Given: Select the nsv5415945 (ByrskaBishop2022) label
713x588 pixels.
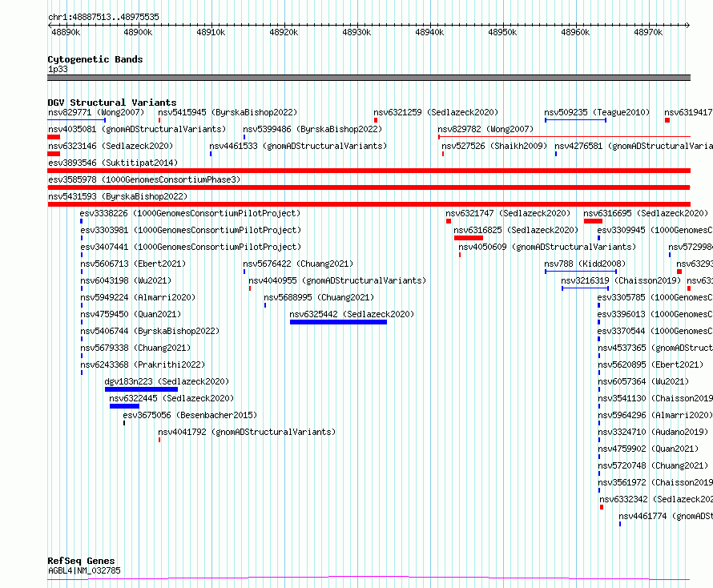Looking at the screenshot, I should pyautogui.click(x=228, y=112).
